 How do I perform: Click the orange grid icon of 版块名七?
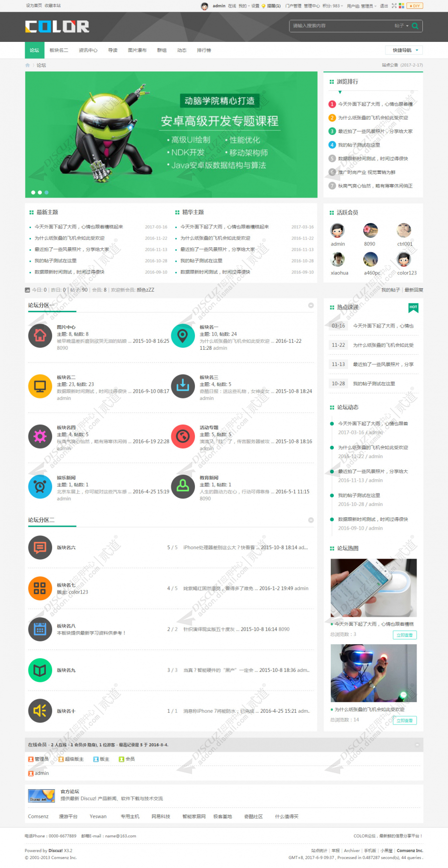(40, 588)
